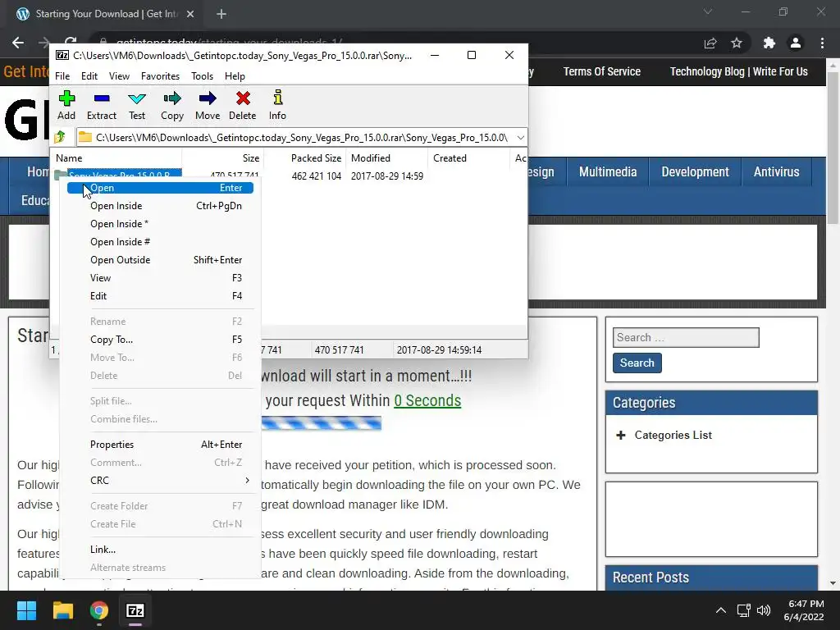Click the Search button on the webpage

(637, 363)
